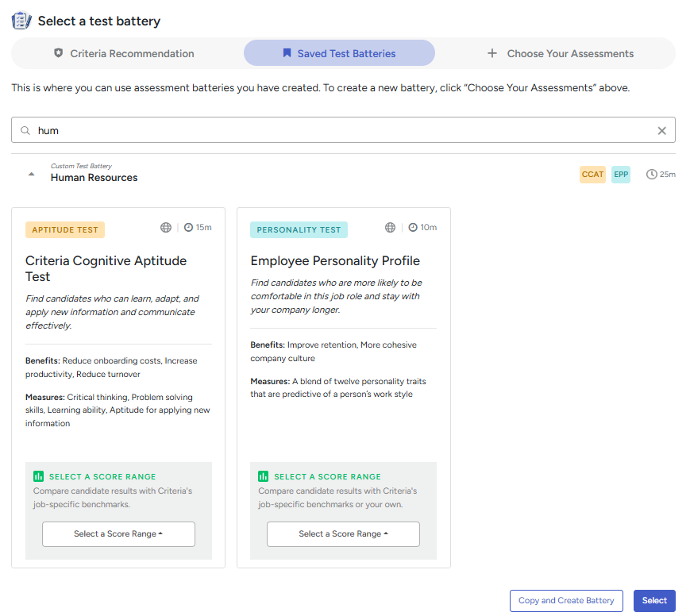690x616 pixels.
Task: Click the clipboard icon beside the page title
Action: (21, 21)
